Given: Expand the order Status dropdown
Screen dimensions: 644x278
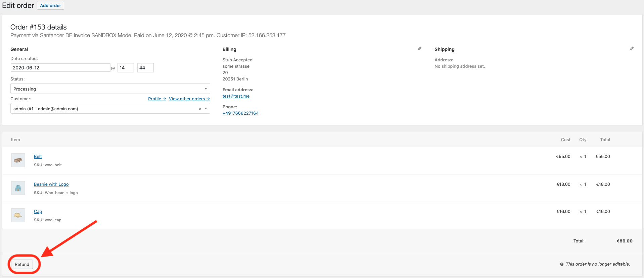Looking at the screenshot, I should point(110,89).
